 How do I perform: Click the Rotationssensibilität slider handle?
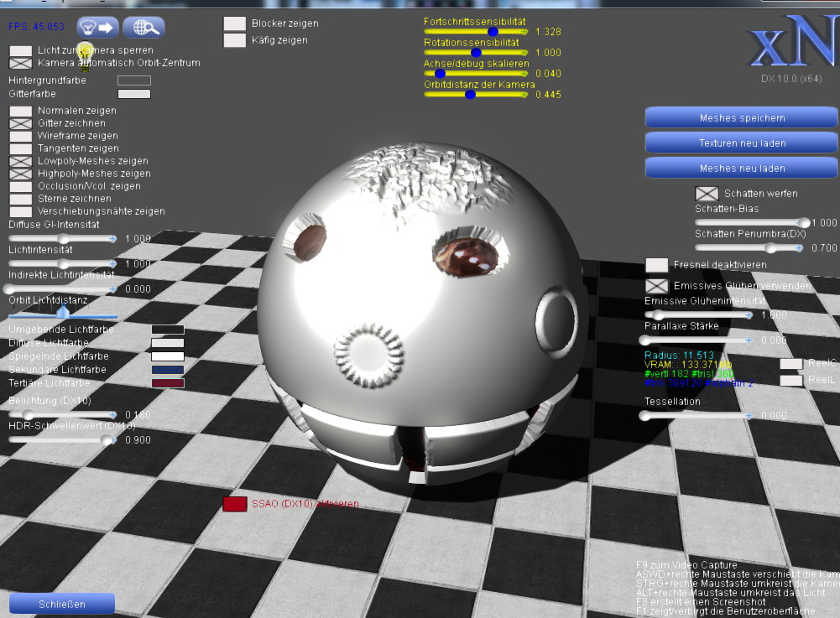pyautogui.click(x=476, y=53)
